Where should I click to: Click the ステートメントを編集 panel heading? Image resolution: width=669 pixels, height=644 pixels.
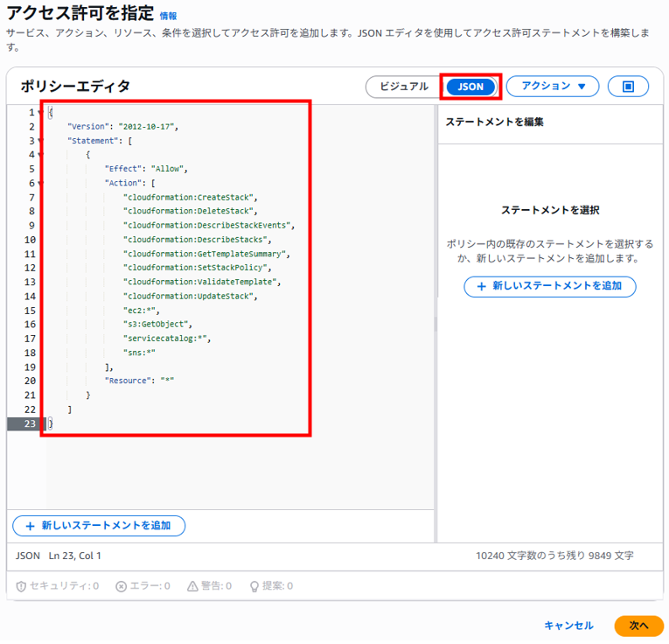tap(494, 122)
